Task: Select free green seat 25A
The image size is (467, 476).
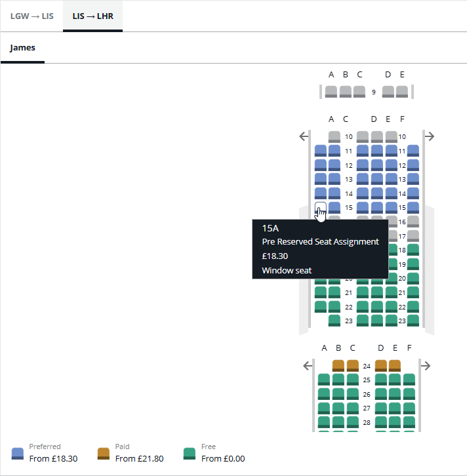Action: (x=324, y=380)
